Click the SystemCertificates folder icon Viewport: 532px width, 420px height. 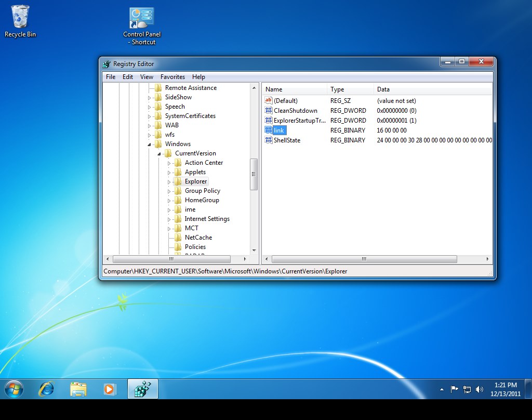point(158,116)
